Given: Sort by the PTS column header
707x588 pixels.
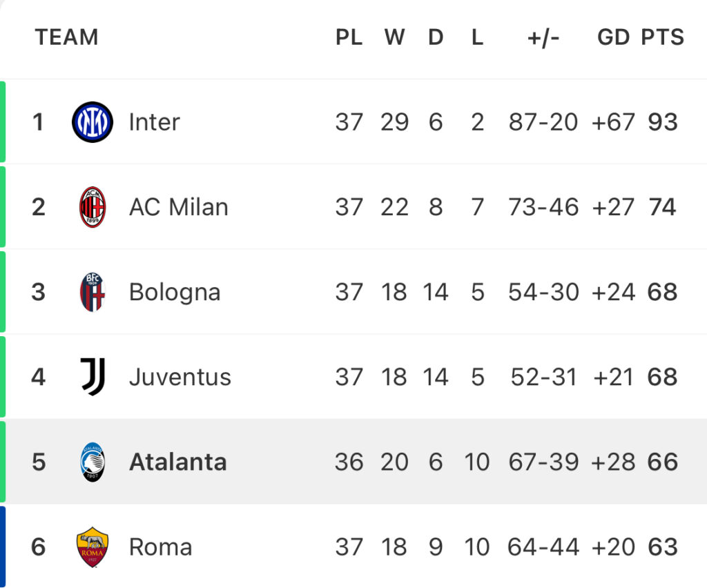Looking at the screenshot, I should tap(662, 37).
